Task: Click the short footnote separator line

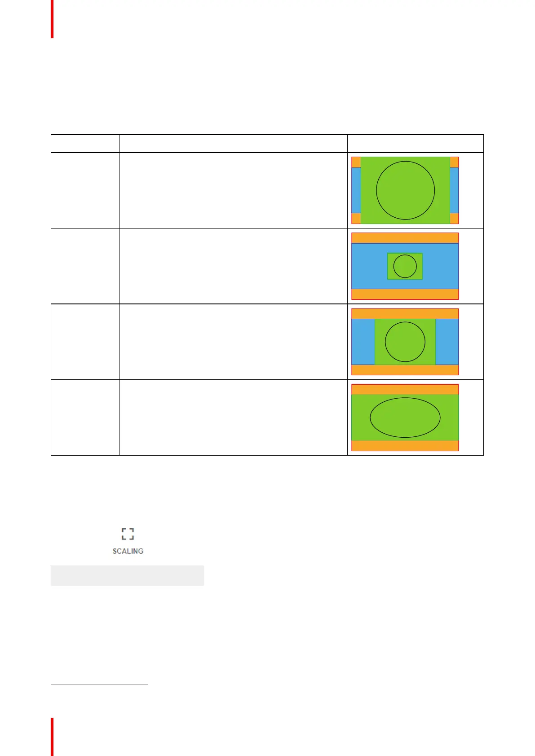Action: coord(99,685)
